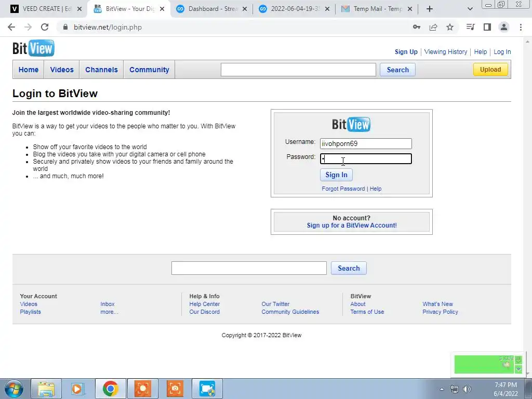Viewport: 532px width, 399px height.
Task: Open the media control icon in toolbar
Action: 470,27
